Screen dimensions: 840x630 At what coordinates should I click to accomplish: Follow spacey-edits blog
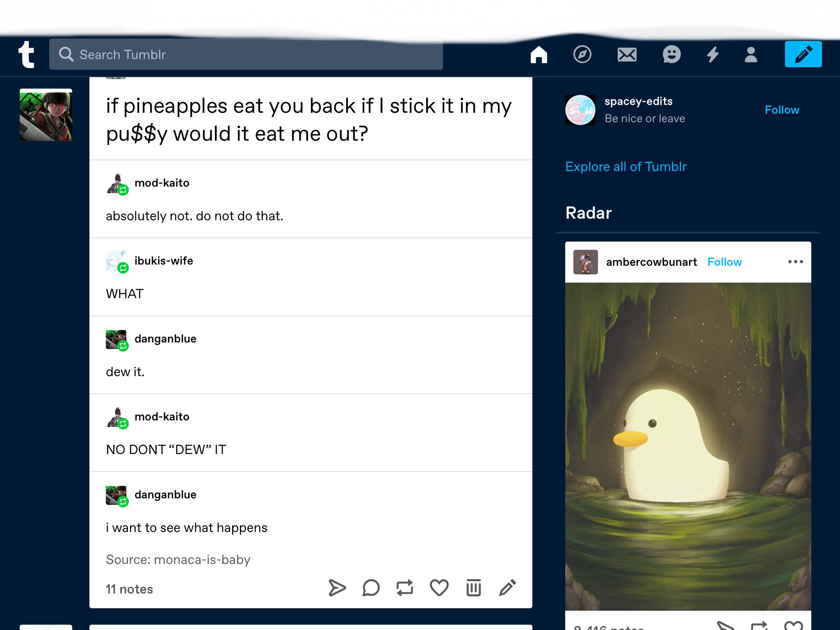pos(782,110)
